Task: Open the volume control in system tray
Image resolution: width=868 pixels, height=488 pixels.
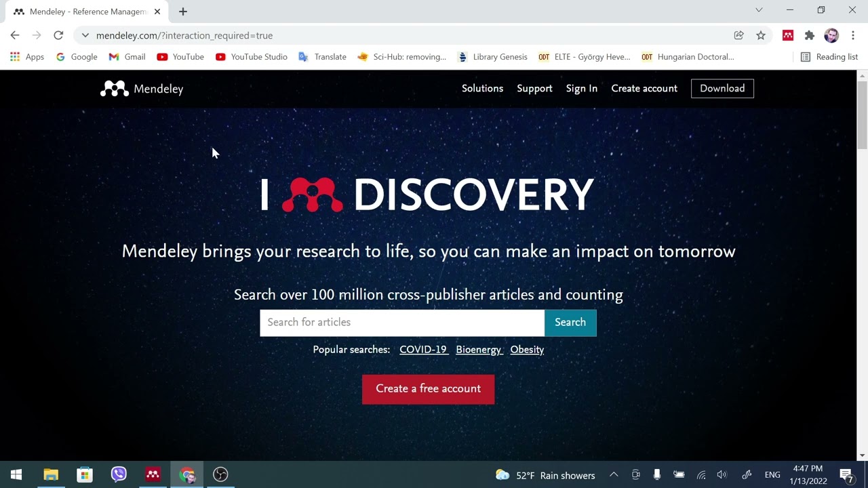Action: tap(722, 475)
